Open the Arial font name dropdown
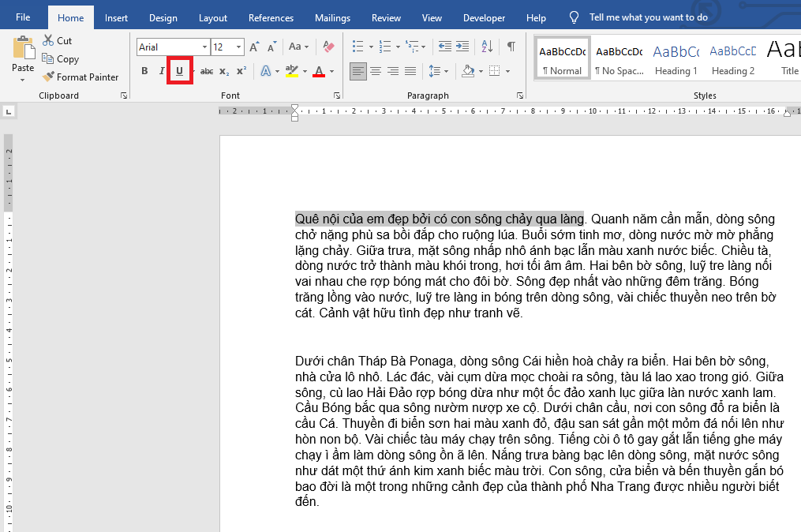 click(x=204, y=47)
